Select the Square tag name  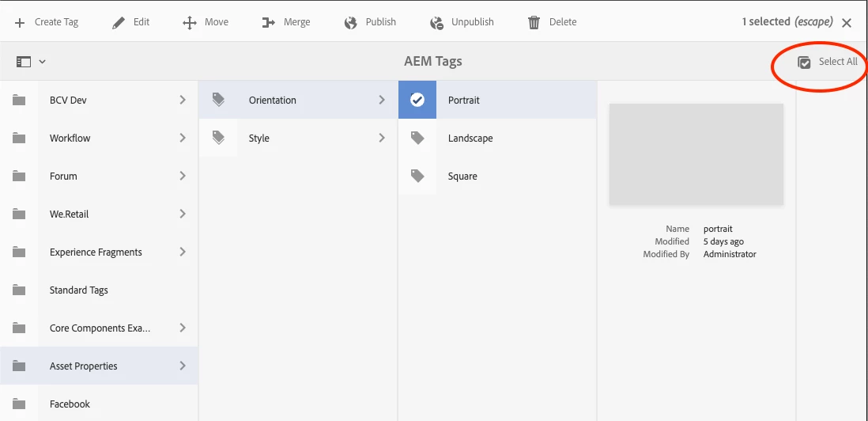point(462,176)
